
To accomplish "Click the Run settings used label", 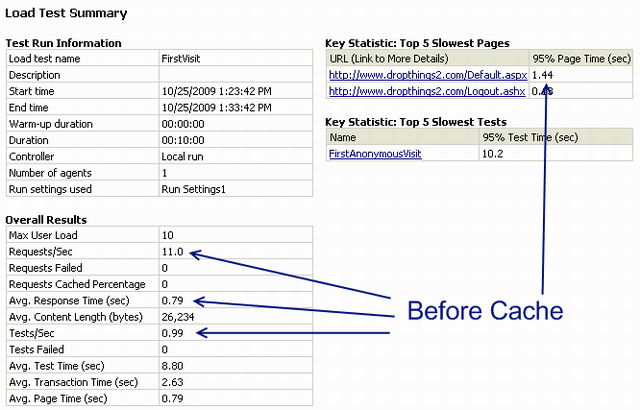I will (50, 189).
